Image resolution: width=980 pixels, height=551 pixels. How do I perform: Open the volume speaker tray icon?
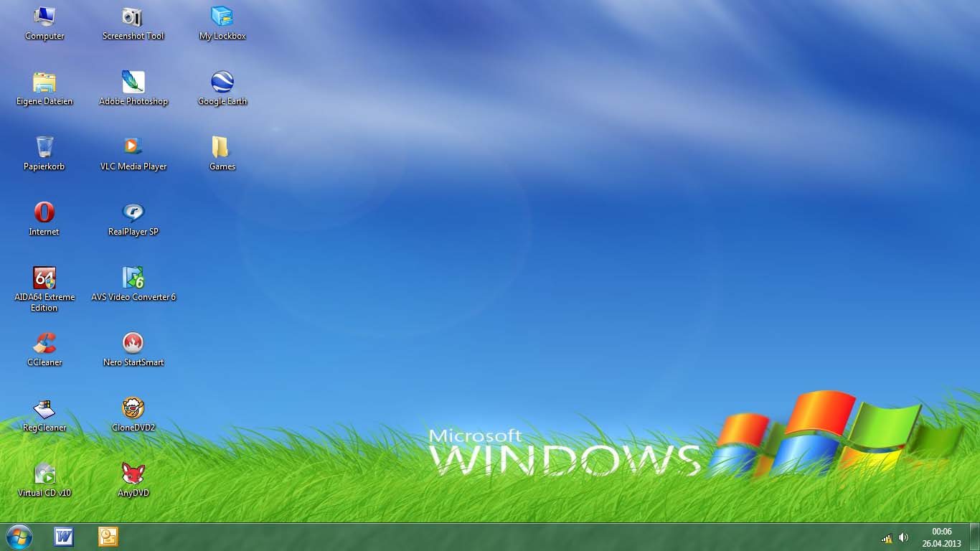point(903,537)
